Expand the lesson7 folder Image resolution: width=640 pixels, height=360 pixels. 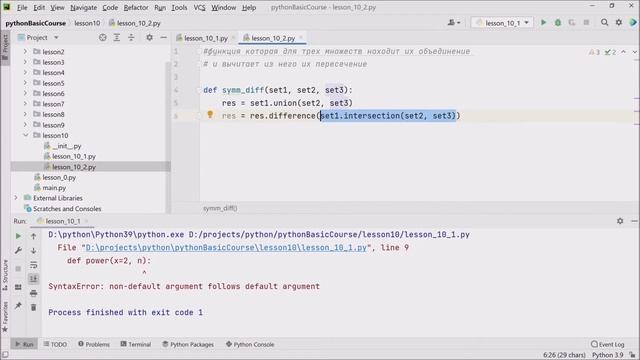pyautogui.click(x=25, y=104)
